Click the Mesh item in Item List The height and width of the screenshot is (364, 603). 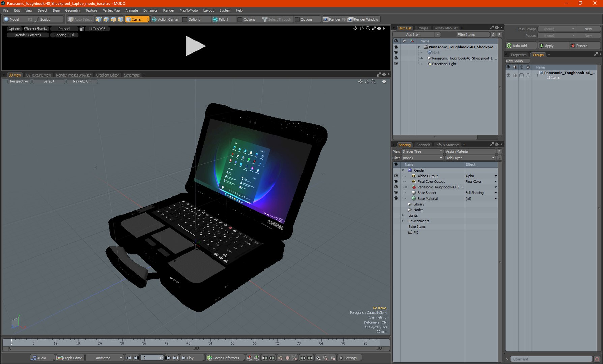coord(436,53)
